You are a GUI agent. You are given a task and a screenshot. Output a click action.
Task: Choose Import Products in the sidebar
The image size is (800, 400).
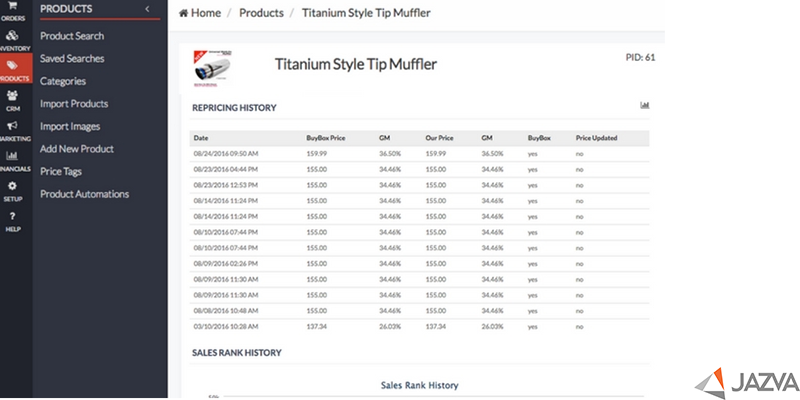click(x=74, y=103)
